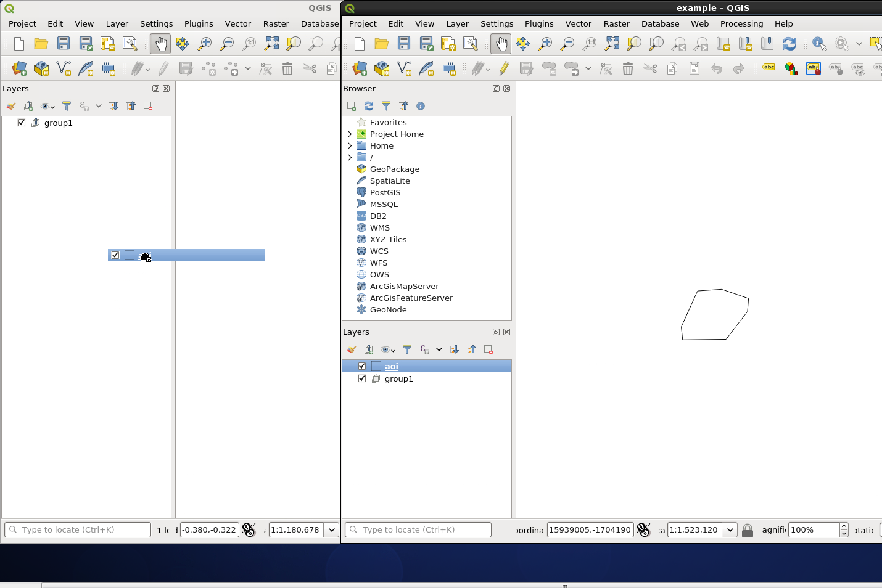The height and width of the screenshot is (588, 882).
Task: Click Enable Properties info icon in Browser
Action: click(x=421, y=106)
